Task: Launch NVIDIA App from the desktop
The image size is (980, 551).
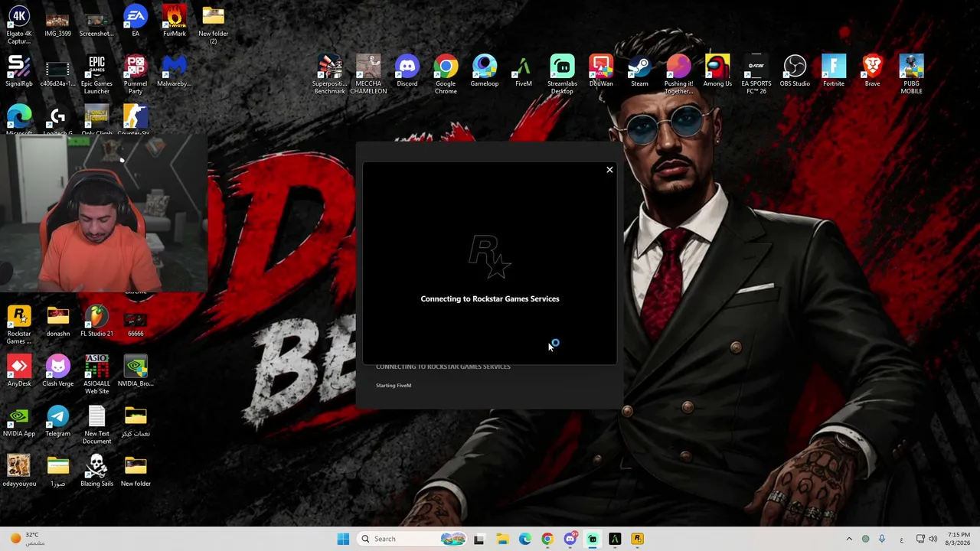Action: (19, 422)
